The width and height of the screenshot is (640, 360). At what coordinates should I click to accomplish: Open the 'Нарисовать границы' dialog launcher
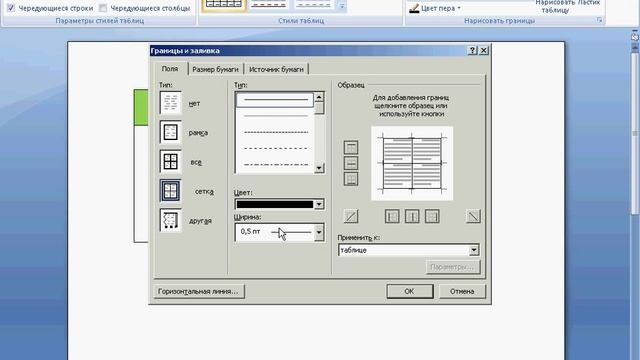pyautogui.click(x=599, y=20)
